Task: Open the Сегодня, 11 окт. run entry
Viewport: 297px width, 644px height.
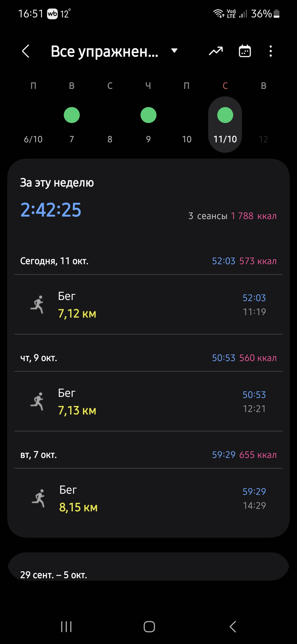Action: pyautogui.click(x=148, y=304)
